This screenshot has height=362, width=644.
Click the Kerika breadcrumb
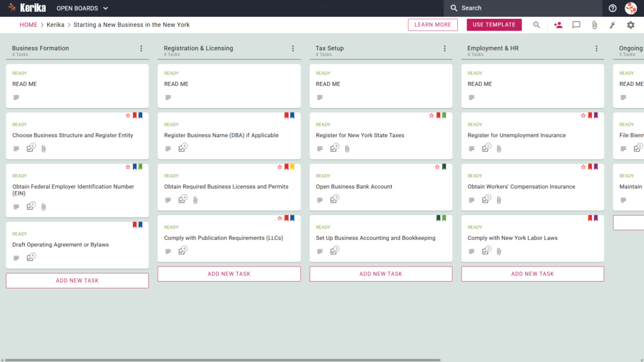tap(55, 25)
